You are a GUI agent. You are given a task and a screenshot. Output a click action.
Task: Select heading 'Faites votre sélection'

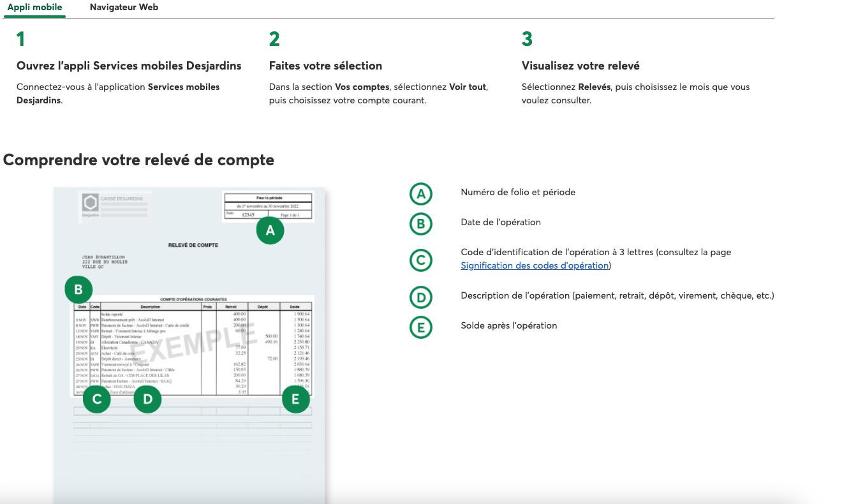(x=326, y=66)
